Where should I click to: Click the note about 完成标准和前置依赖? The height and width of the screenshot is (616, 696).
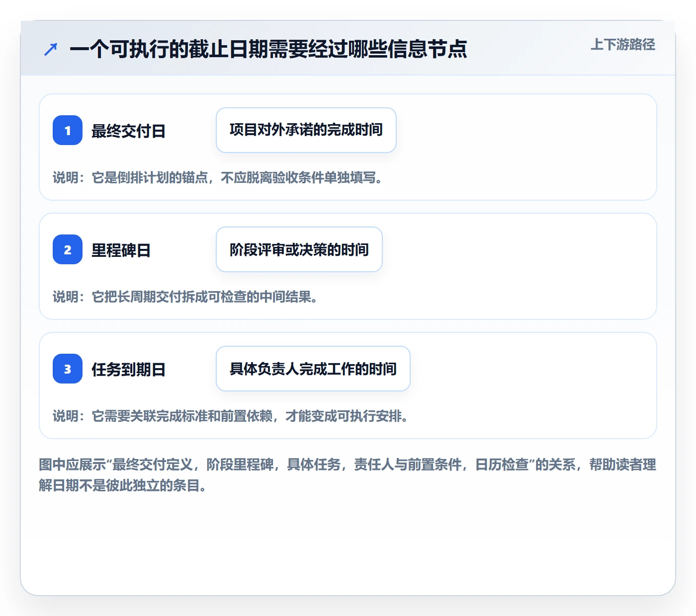[231, 416]
